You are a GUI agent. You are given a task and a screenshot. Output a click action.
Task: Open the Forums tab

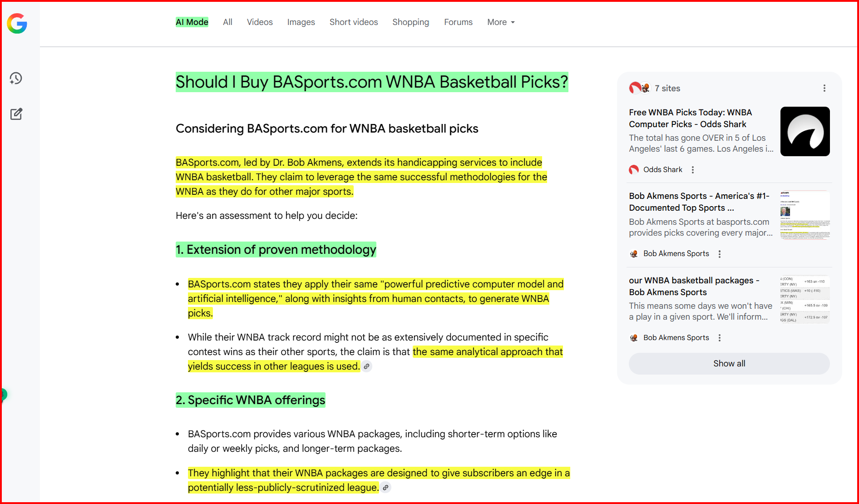tap(458, 22)
